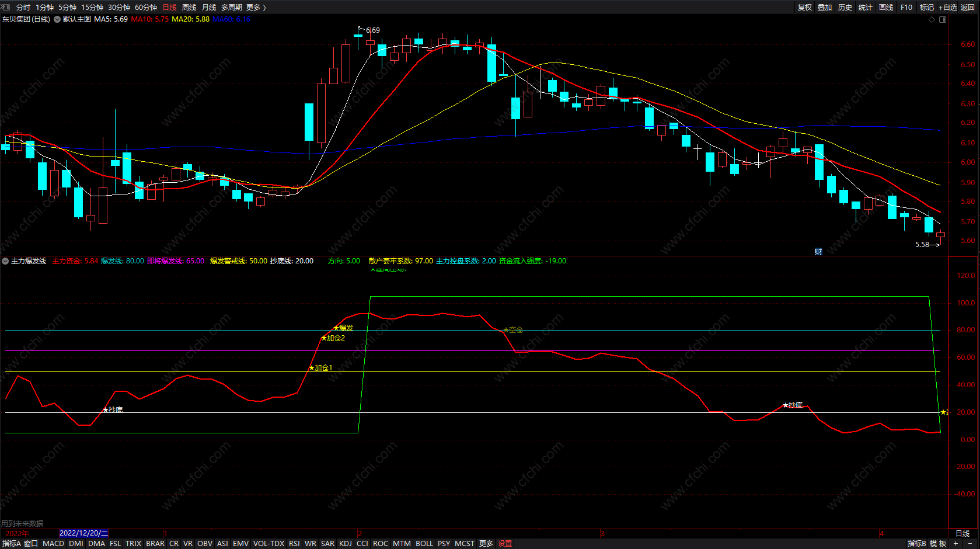Open the 默认主图 indicator dropdown arrow

coord(57,19)
